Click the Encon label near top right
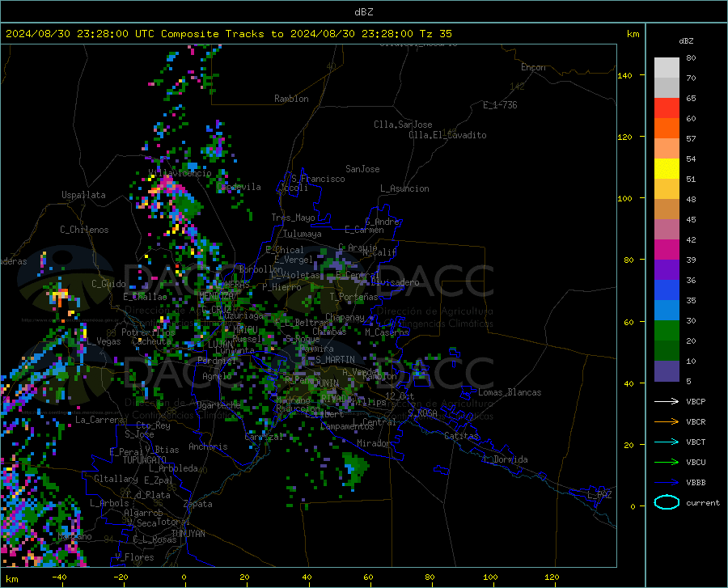 point(533,67)
